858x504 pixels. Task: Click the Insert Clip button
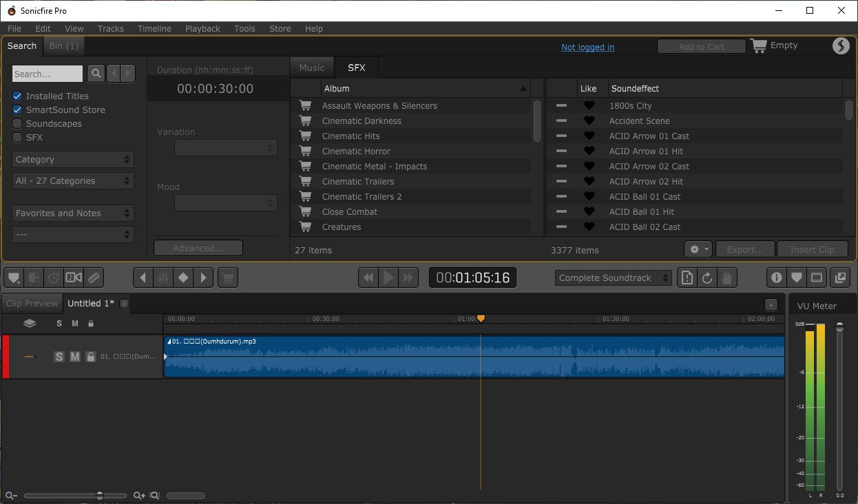[813, 249]
